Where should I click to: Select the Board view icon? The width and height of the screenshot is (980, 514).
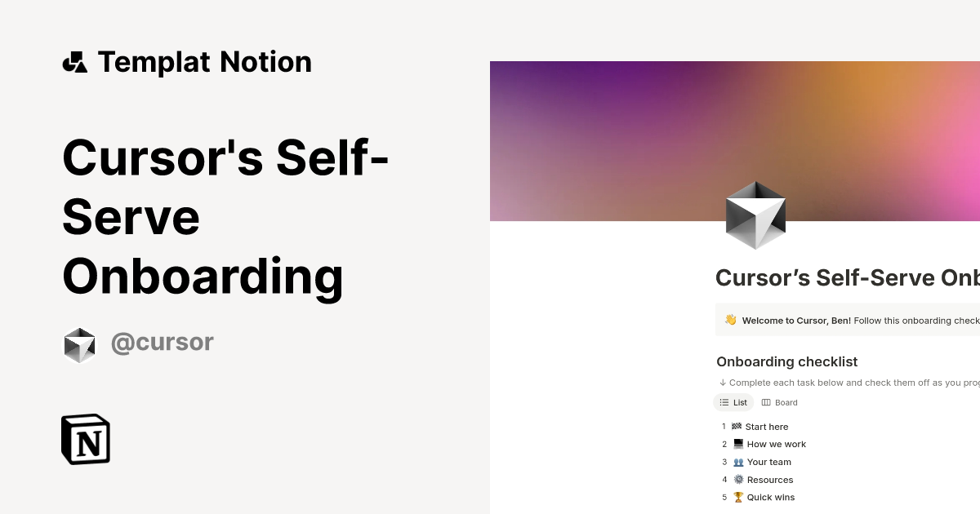[x=766, y=401]
